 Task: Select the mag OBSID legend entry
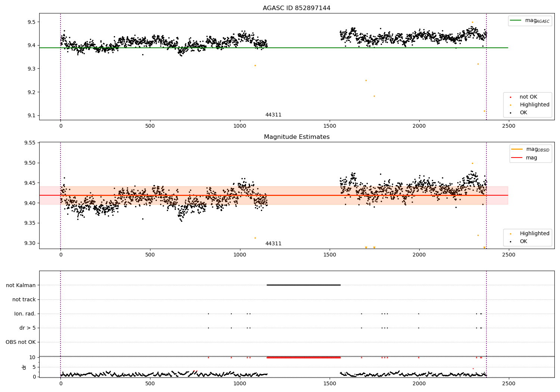click(531, 149)
